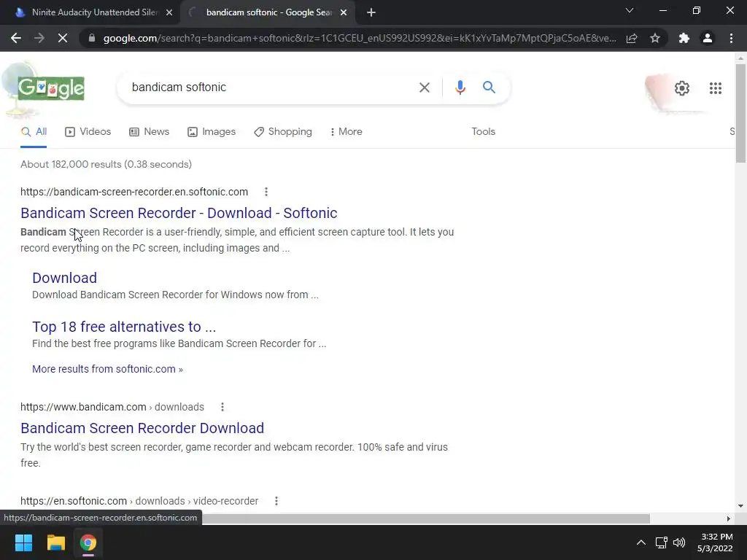
Task: Open the Windows Start menu
Action: 23,542
